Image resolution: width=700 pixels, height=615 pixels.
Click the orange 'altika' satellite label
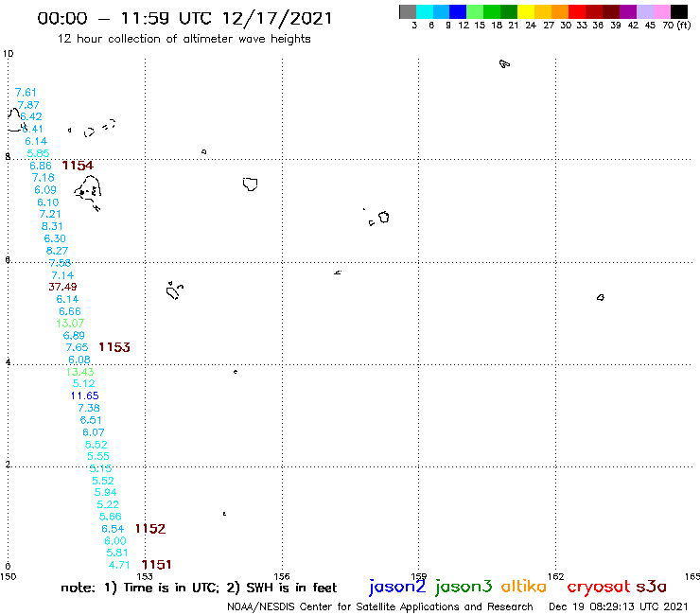[524, 586]
